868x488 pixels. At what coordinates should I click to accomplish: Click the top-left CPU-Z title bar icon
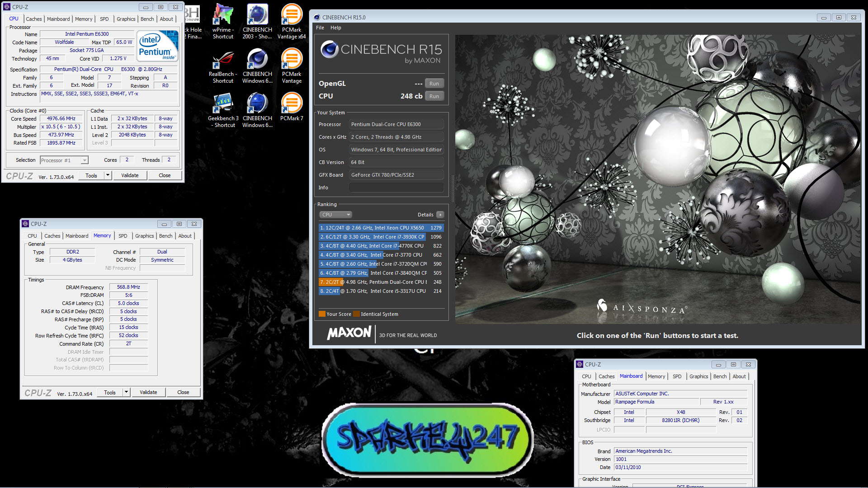pos(7,7)
